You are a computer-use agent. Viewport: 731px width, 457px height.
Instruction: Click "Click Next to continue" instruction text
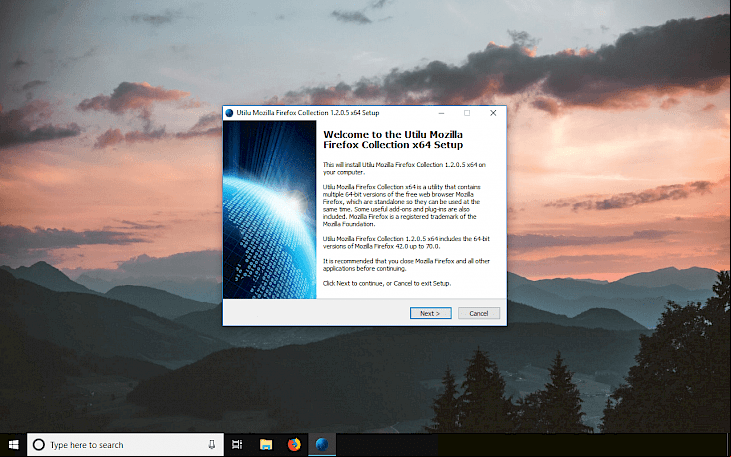(387, 284)
